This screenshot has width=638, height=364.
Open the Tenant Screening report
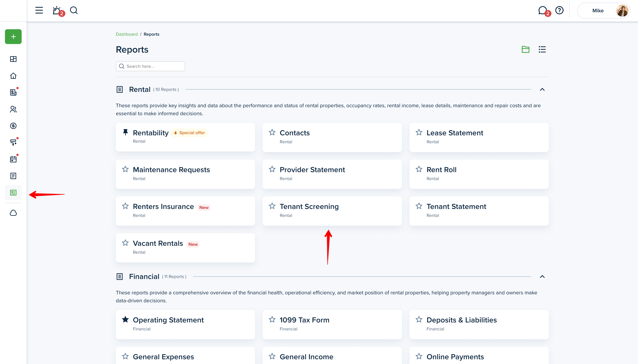point(332,211)
